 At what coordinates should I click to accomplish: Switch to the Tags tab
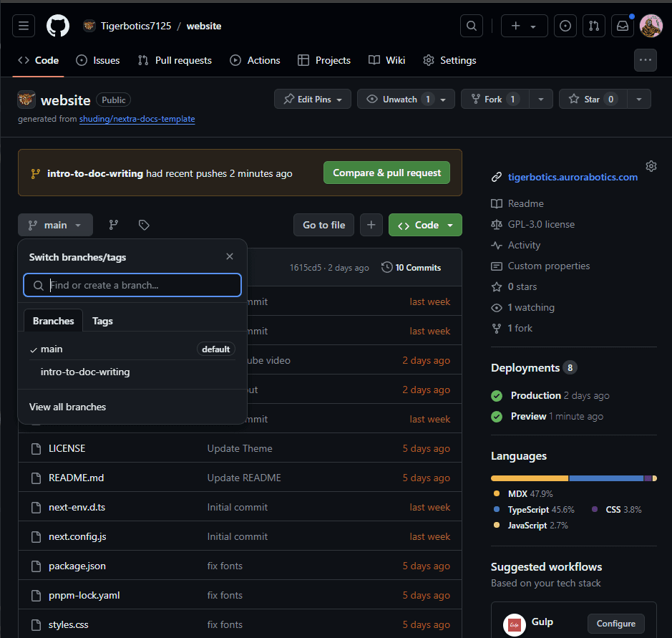pos(102,321)
